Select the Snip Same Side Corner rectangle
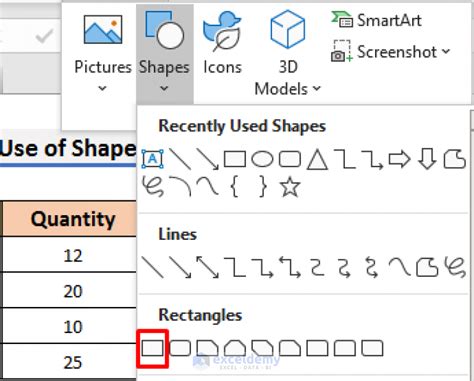Screen dimensions: 474x381 (x=235, y=348)
